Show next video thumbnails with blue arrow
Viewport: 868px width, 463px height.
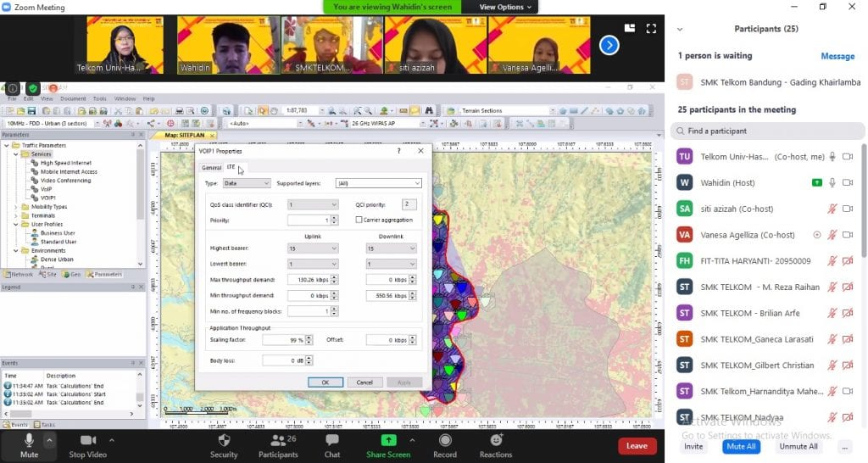[x=609, y=45]
